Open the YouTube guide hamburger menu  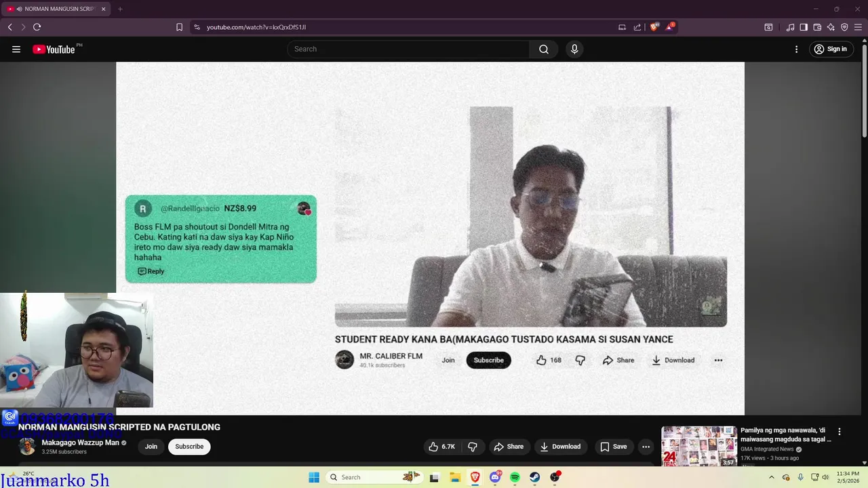pyautogui.click(x=16, y=49)
